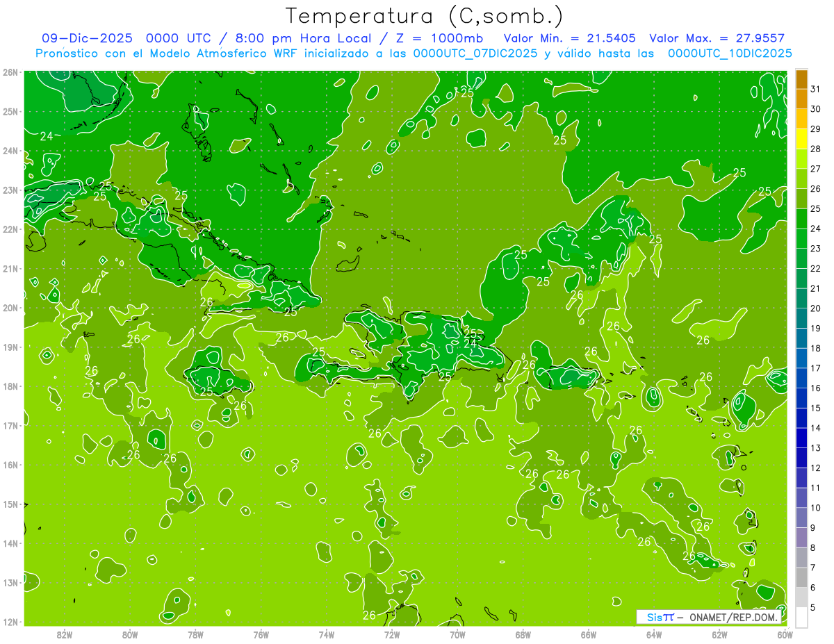Click the "22" label on the color scale
Screen dimensions: 834x644
pyautogui.click(x=815, y=268)
